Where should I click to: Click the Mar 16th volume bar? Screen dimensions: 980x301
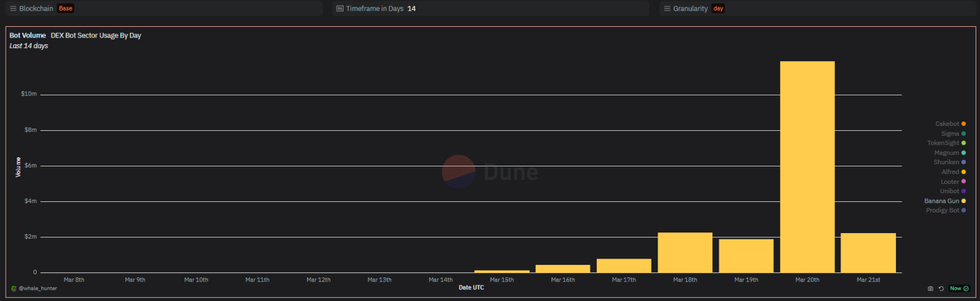(563, 269)
